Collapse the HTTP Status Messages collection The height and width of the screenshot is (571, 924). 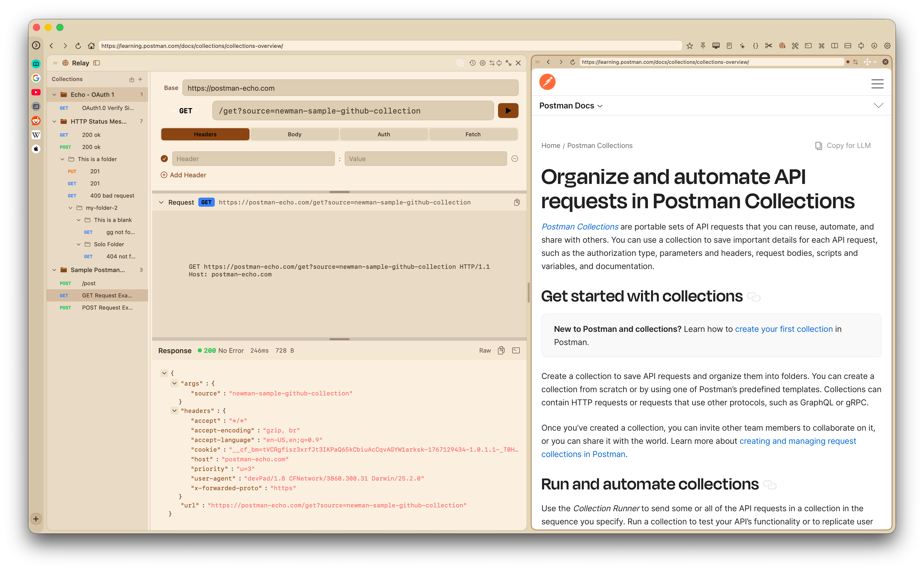click(x=55, y=121)
